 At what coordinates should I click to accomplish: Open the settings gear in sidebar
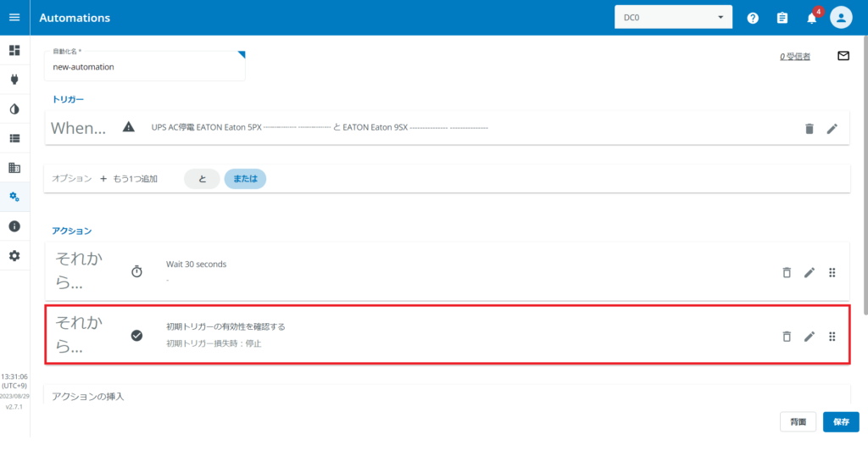pos(14,255)
